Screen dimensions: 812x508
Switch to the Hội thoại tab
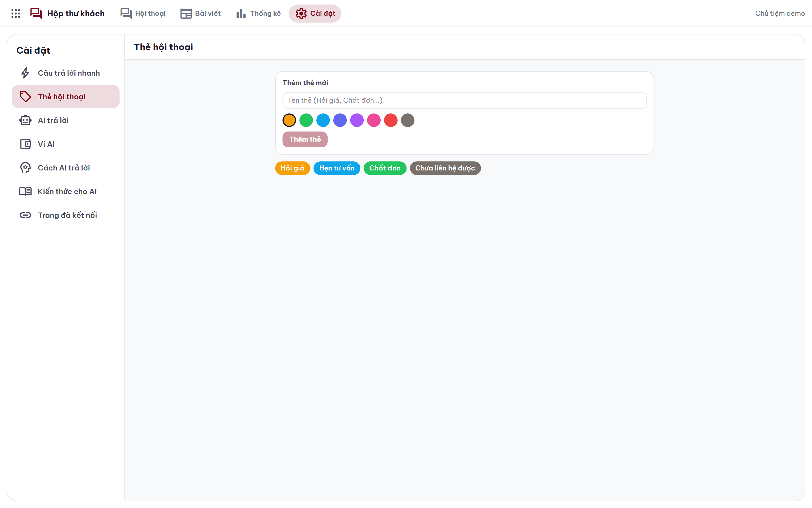click(143, 14)
